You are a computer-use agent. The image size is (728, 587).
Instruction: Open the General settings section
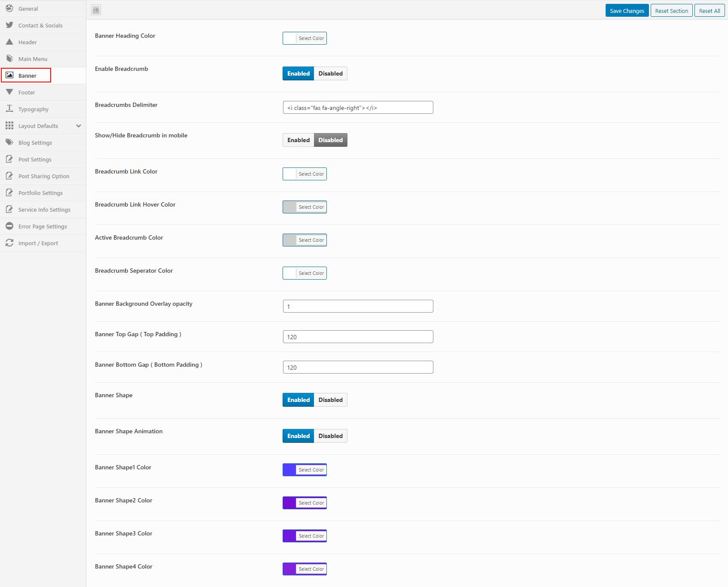[43, 9]
